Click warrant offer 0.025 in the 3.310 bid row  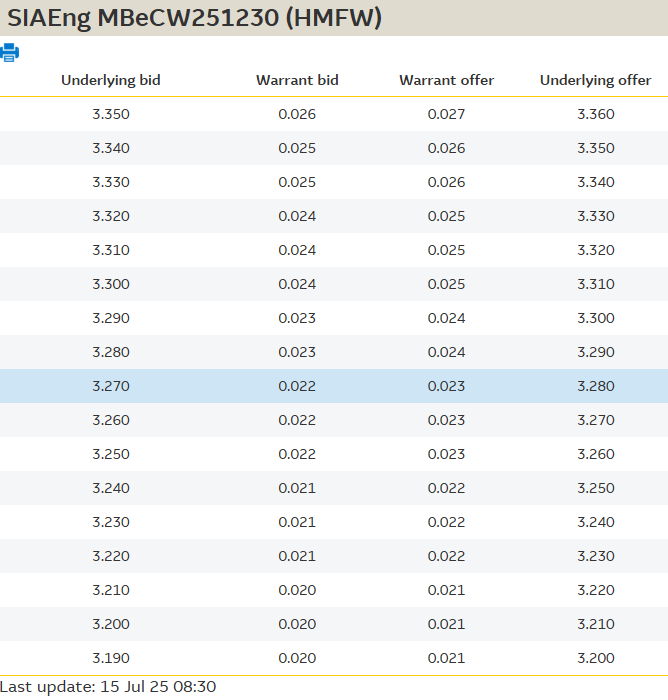click(447, 250)
